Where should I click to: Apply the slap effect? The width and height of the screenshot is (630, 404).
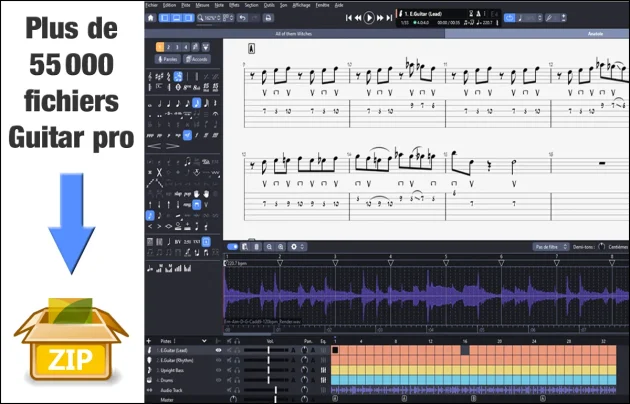coord(178,194)
